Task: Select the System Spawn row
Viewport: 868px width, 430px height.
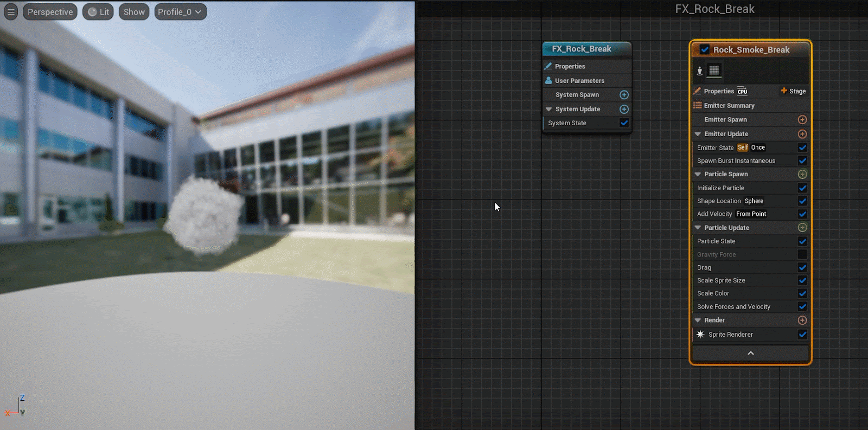Action: (587, 95)
